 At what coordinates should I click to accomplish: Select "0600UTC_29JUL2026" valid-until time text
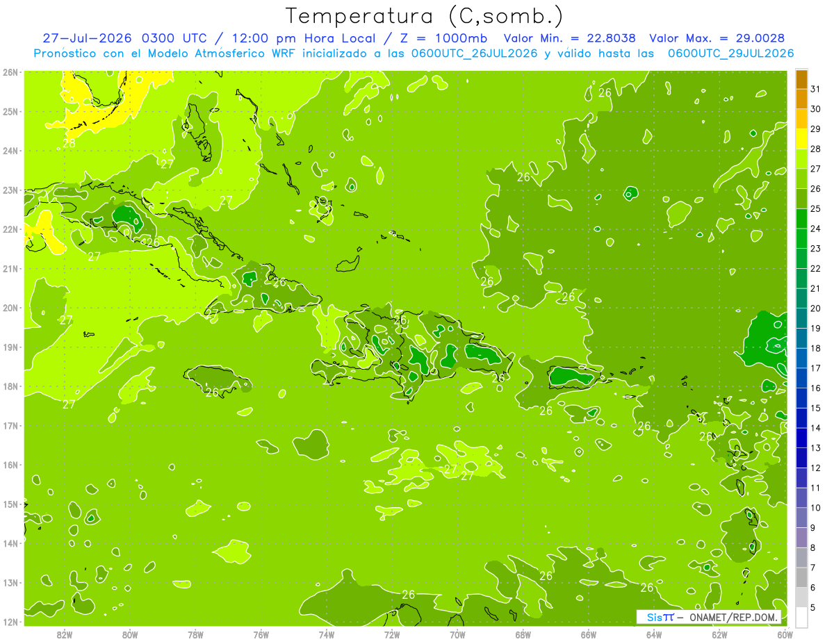pyautogui.click(x=730, y=53)
